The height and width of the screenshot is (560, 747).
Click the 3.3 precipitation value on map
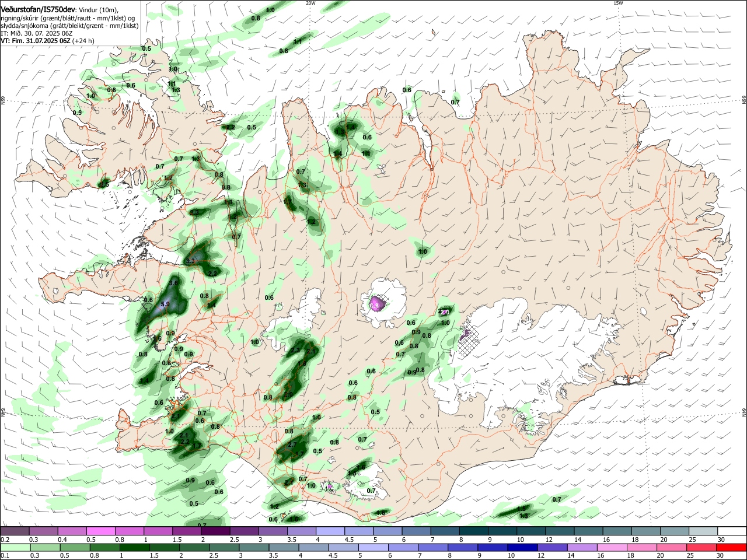tap(190, 261)
